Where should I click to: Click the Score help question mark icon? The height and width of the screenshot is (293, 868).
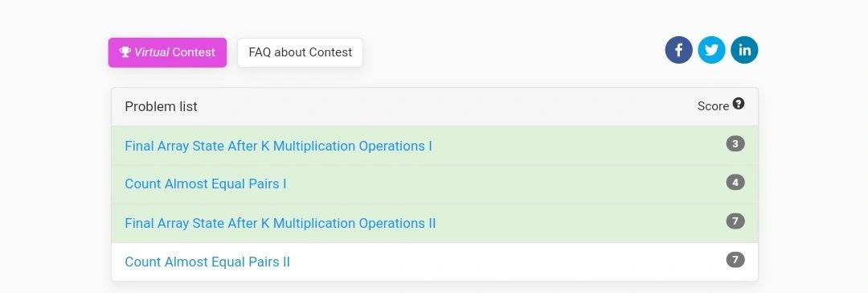click(x=739, y=104)
